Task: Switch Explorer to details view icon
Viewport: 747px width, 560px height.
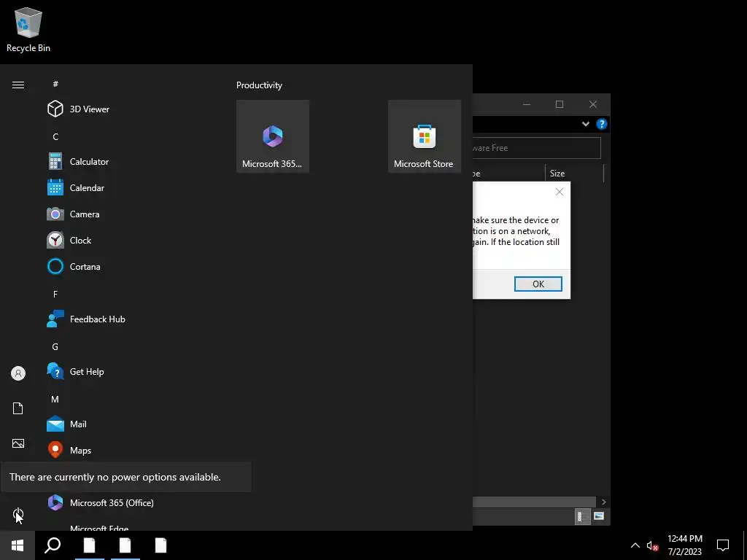Action: click(581, 516)
